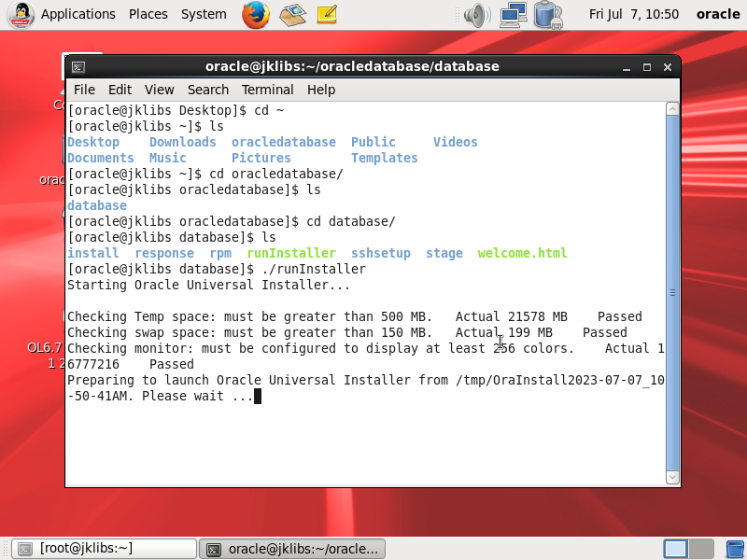Open the terminal File menu
This screenshot has width=747, height=560.
84,90
